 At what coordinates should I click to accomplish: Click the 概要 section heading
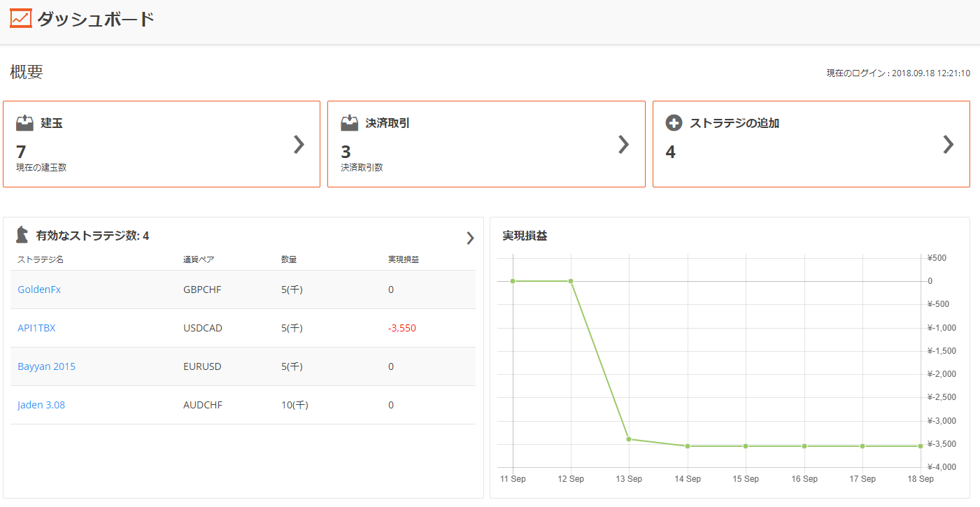coord(27,72)
